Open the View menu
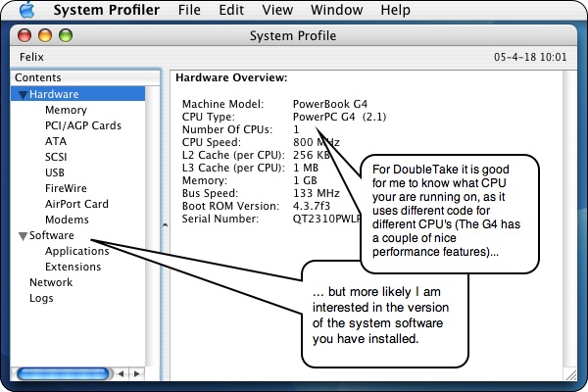 pyautogui.click(x=277, y=10)
